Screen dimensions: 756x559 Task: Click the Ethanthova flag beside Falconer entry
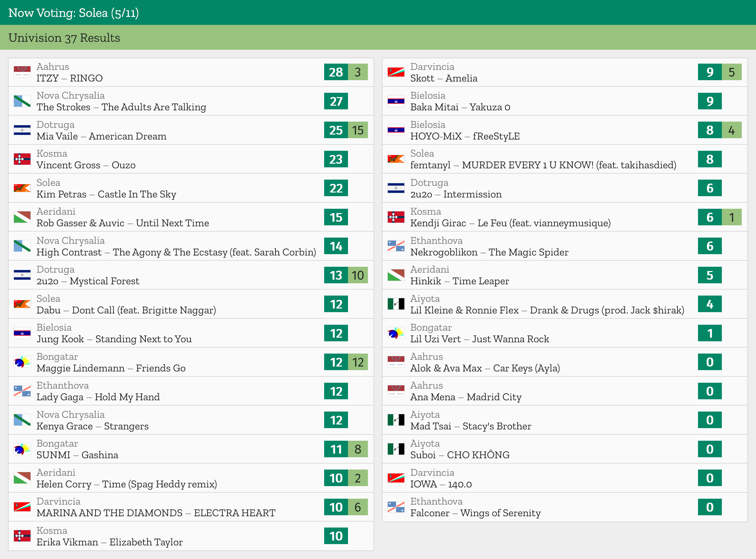click(x=396, y=507)
